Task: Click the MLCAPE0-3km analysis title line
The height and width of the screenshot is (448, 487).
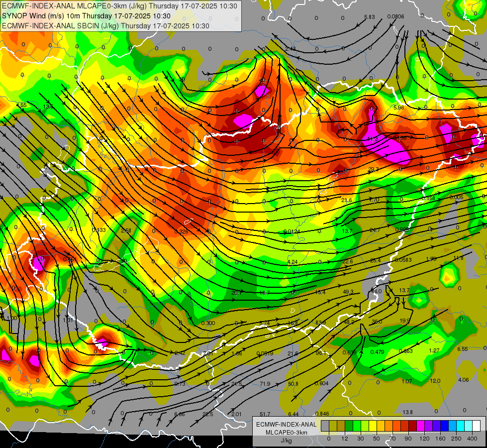Action: pyautogui.click(x=119, y=6)
